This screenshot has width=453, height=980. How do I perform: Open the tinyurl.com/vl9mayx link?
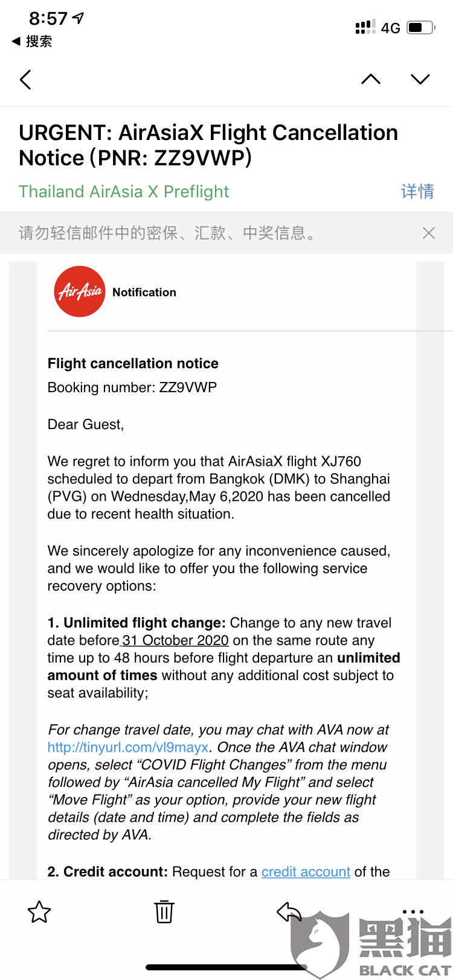point(128,747)
